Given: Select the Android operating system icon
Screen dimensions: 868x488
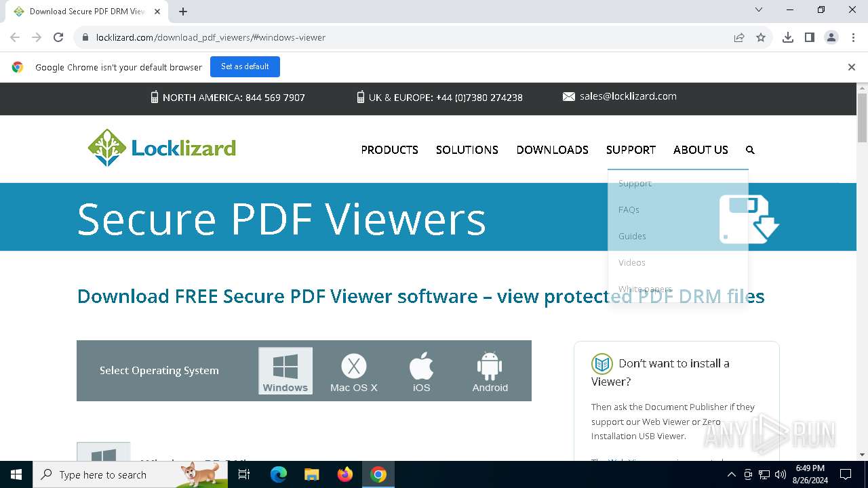Looking at the screenshot, I should 490,372.
